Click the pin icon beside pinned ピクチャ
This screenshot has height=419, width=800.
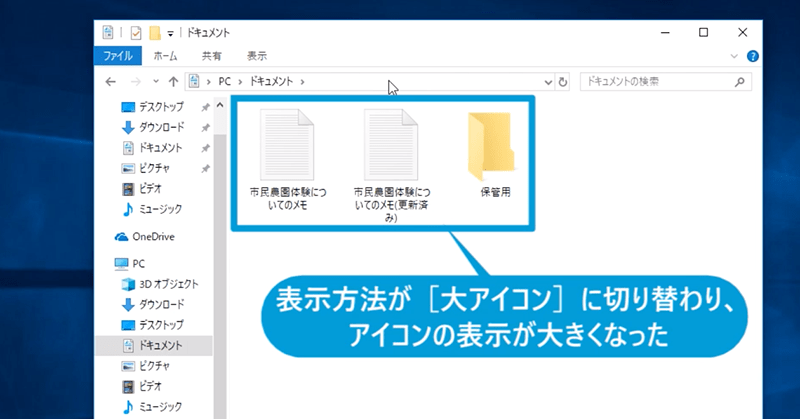tap(205, 168)
